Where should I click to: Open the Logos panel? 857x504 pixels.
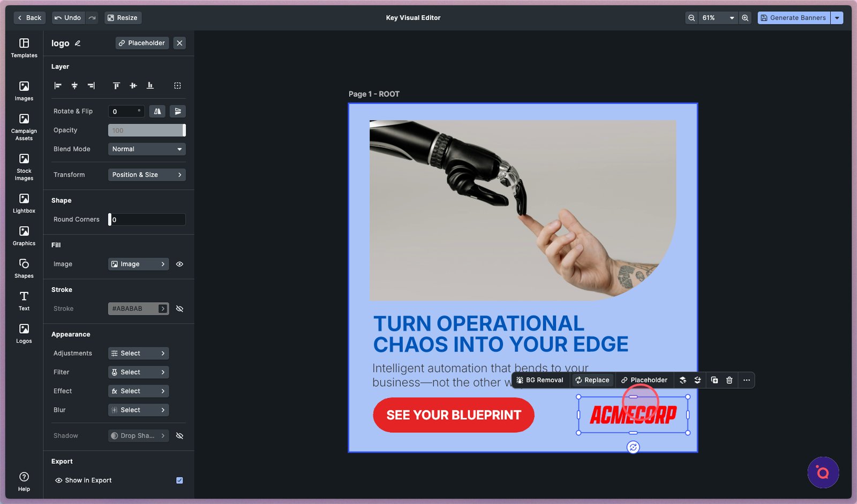(24, 333)
